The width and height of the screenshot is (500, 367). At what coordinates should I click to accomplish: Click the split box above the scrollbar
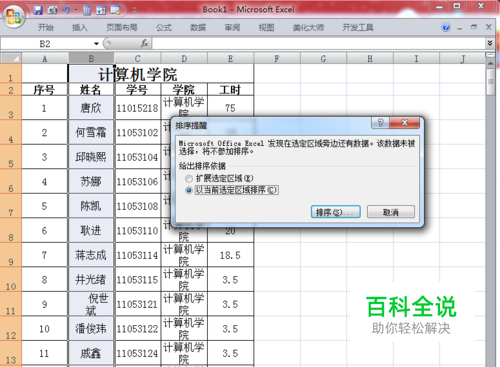(x=490, y=55)
